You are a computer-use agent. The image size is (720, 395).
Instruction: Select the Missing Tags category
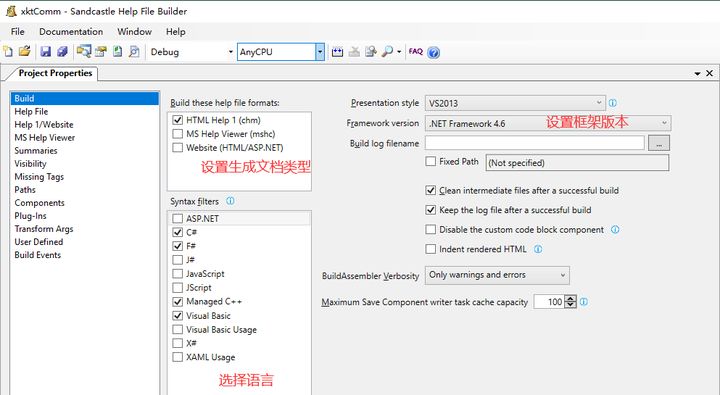(x=84, y=177)
